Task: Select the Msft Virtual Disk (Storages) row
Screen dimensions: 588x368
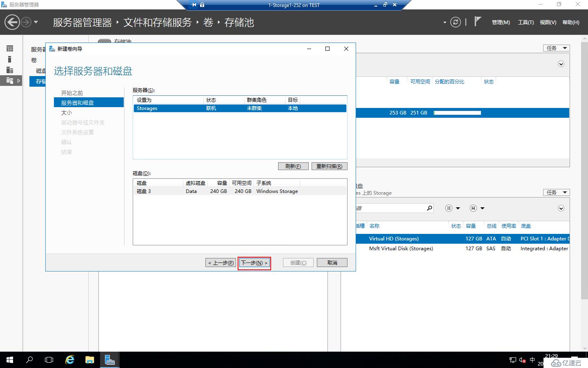Action: 463,248
